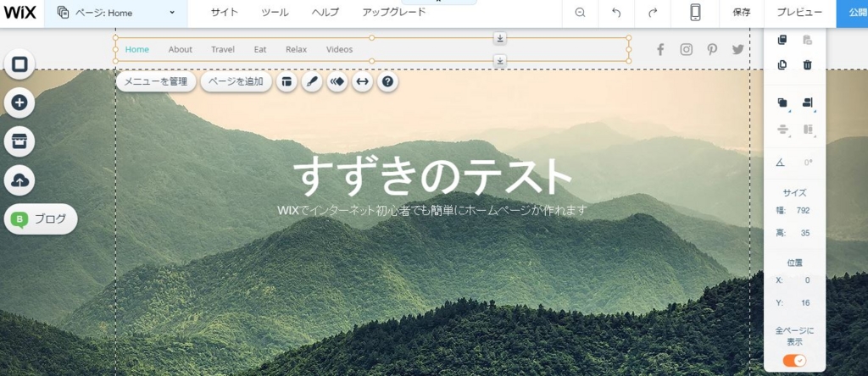Click the 高 height value 35
Viewport: 868px width, 376px height.
pyautogui.click(x=805, y=234)
